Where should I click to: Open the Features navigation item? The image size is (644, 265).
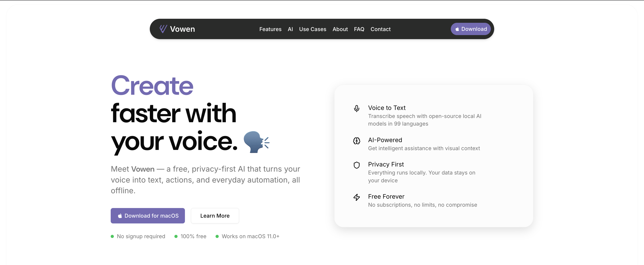270,29
